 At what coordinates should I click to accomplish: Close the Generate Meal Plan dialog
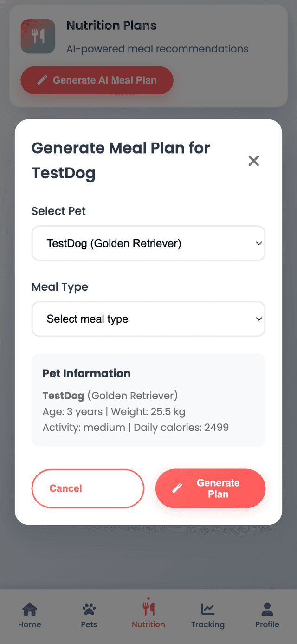pos(253,160)
